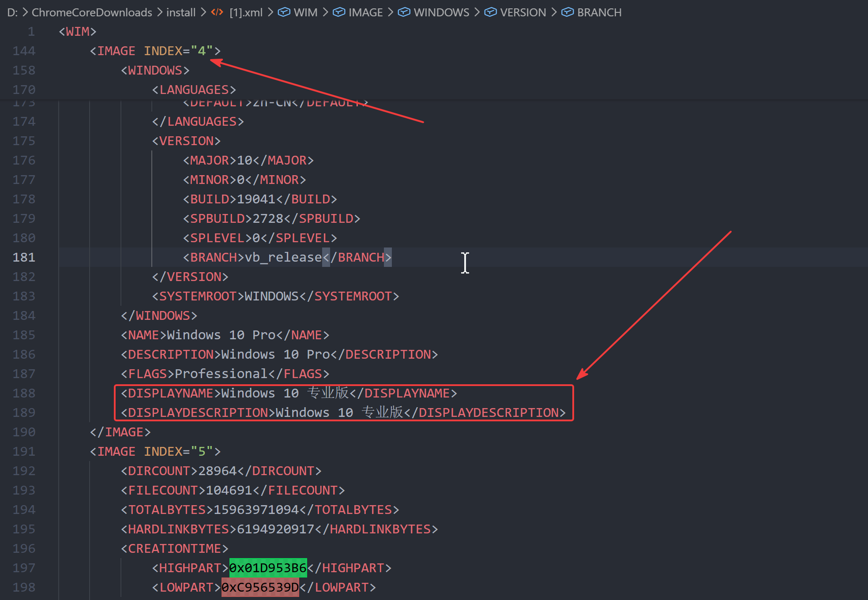The width and height of the screenshot is (868, 600).
Task: Select line 181 via its line number
Action: 24,258
